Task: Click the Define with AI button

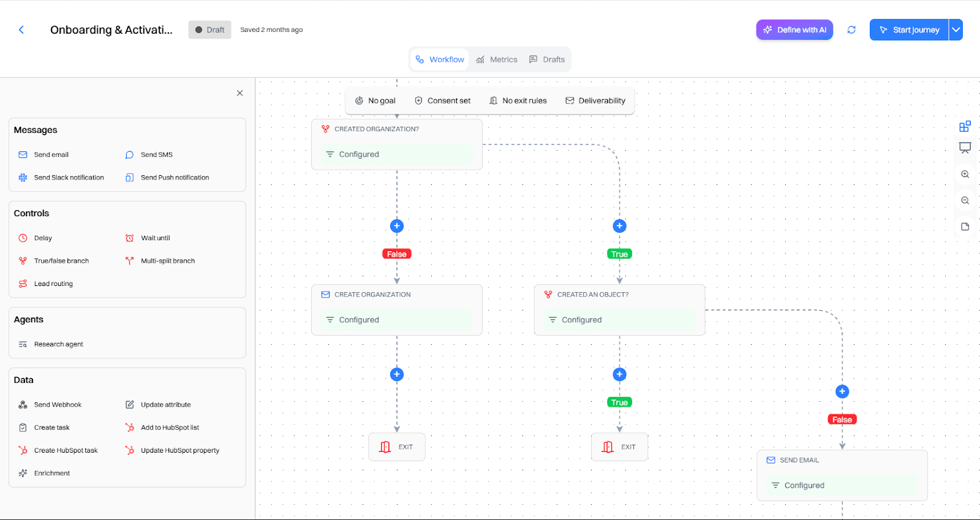Action: pyautogui.click(x=794, y=29)
